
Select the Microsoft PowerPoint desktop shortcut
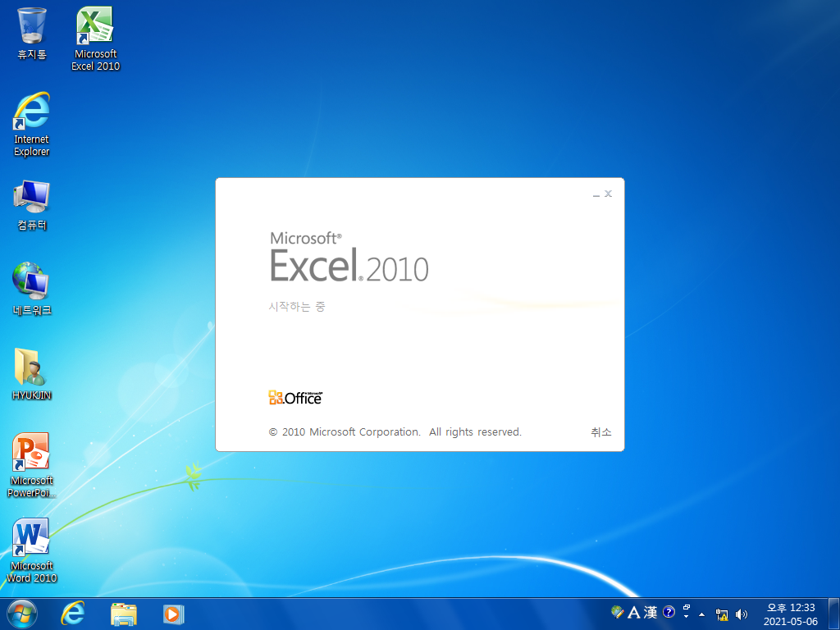[32, 465]
